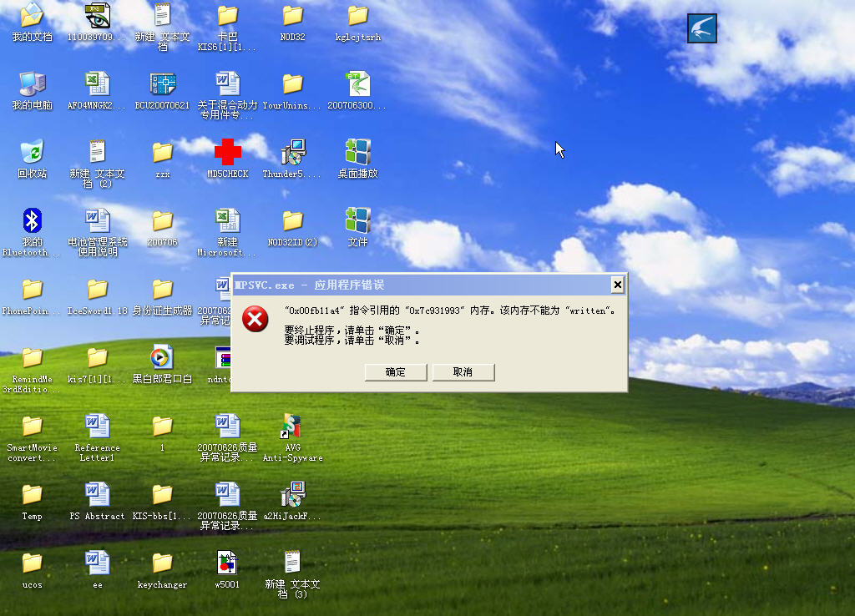Select the ee Word document icon
855x616 pixels.
click(x=97, y=571)
